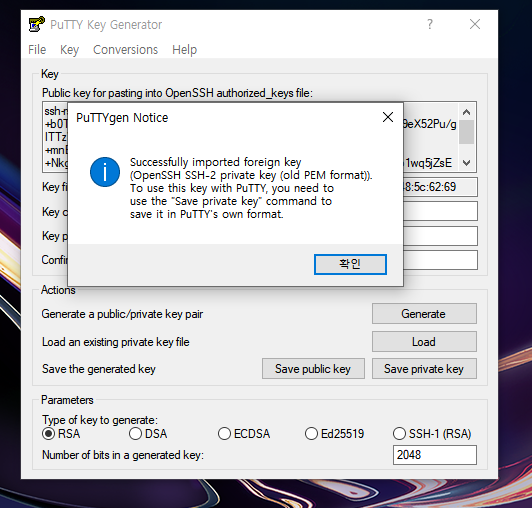
Task: Click the public key scrollbar up arrow
Action: tap(467, 112)
